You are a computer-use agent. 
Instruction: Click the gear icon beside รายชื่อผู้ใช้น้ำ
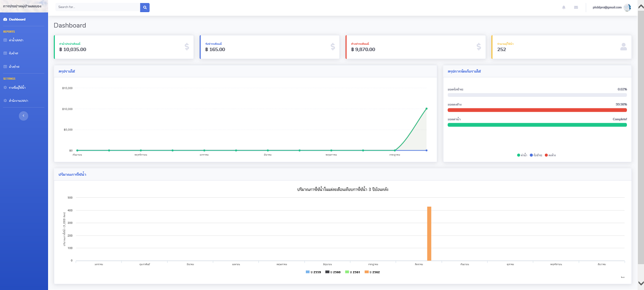[x=5, y=87]
